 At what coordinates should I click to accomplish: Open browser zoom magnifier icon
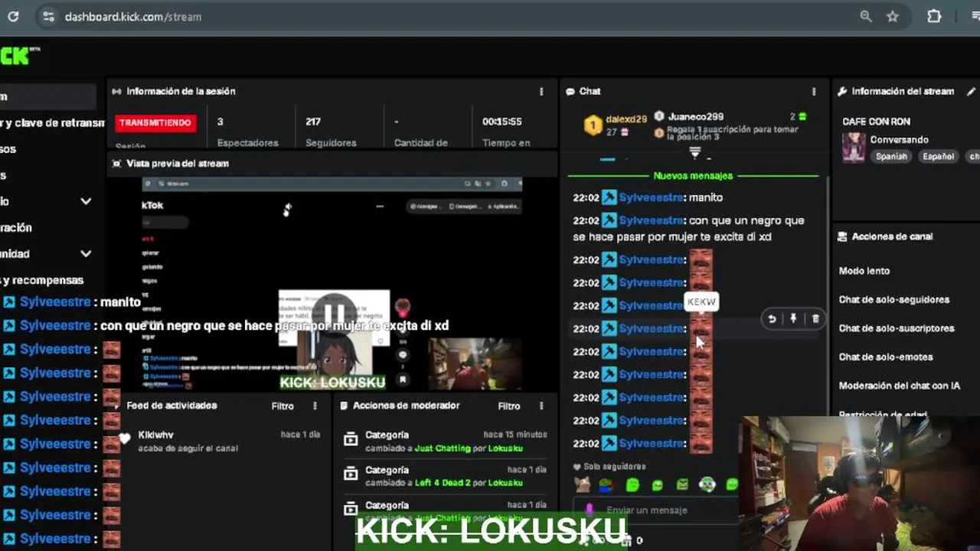coord(866,16)
